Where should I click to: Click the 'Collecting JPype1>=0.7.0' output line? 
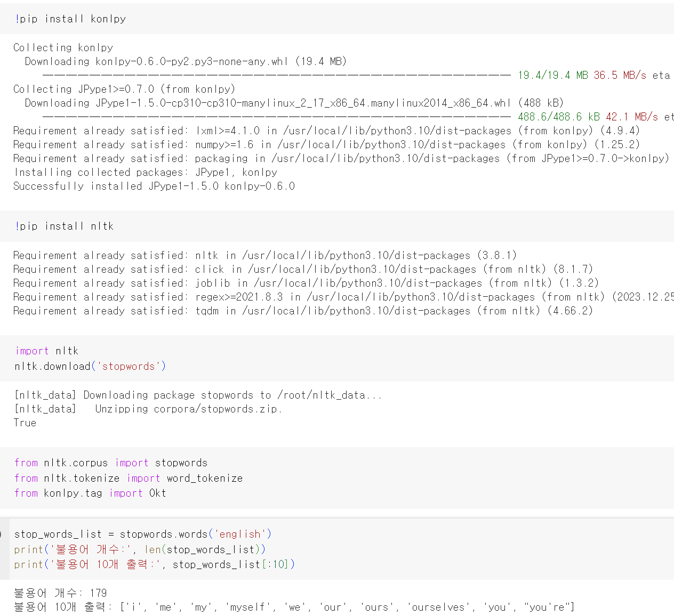pyautogui.click(x=124, y=89)
